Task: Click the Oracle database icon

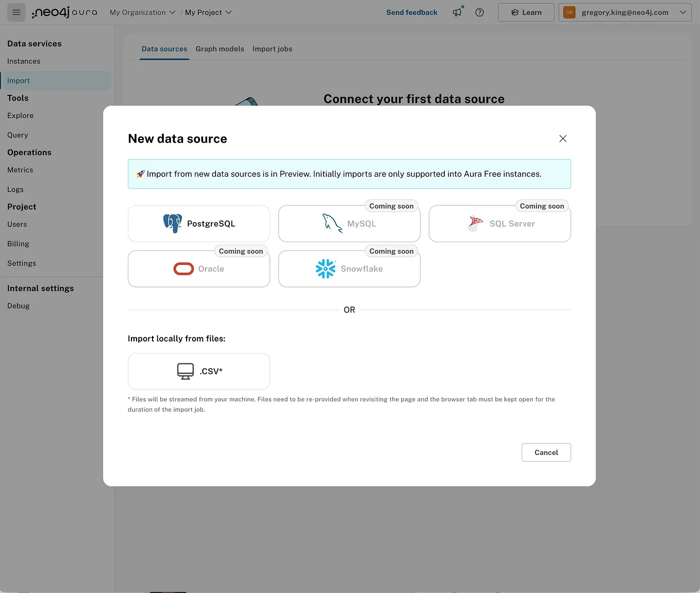Action: (184, 268)
